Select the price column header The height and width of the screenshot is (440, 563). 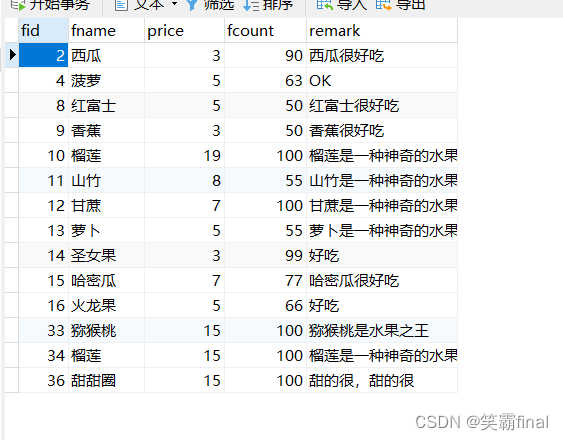[184, 31]
